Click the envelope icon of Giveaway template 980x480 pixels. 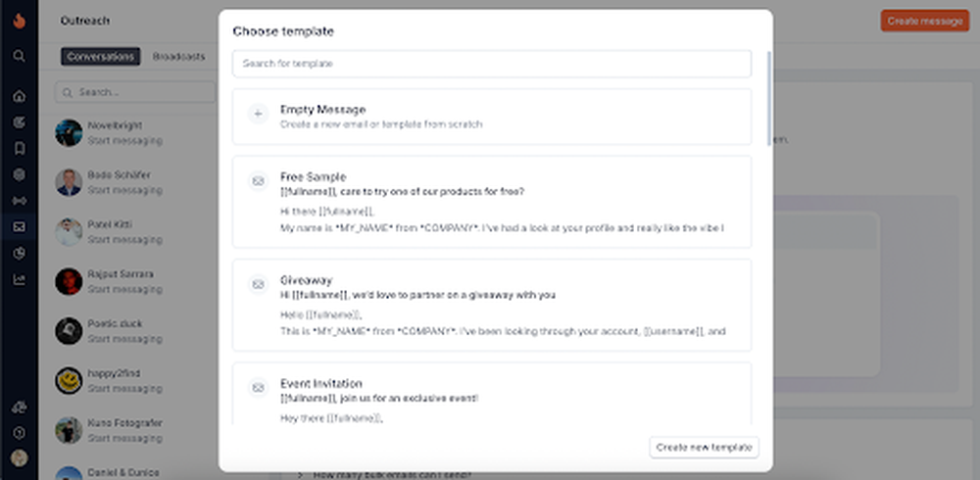(x=258, y=284)
